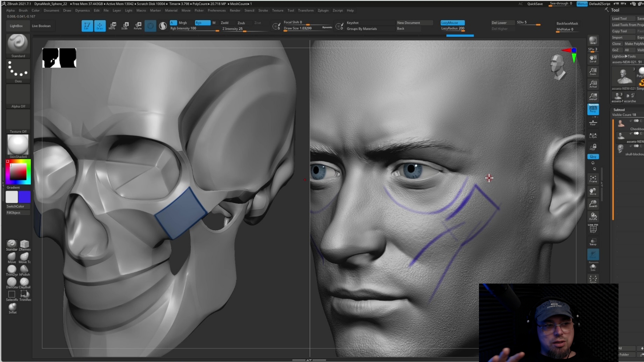Click the Zoom3D view icon
The image size is (644, 362).
coord(593,204)
